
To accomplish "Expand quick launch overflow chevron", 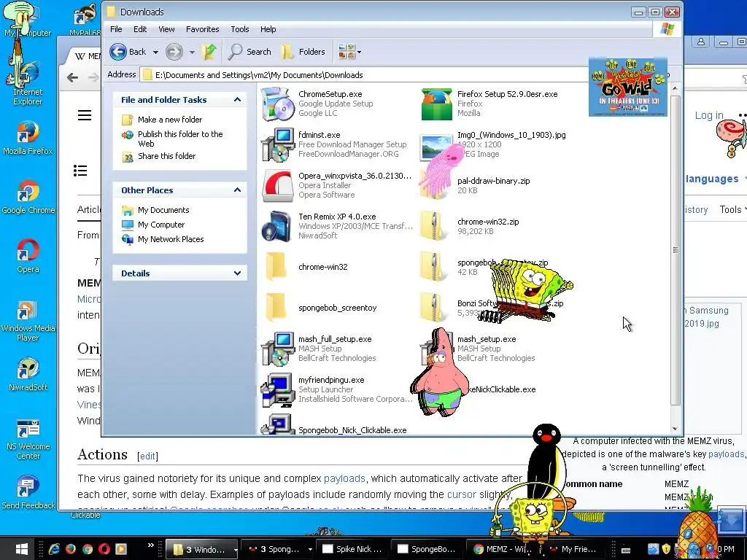I will click(150, 545).
